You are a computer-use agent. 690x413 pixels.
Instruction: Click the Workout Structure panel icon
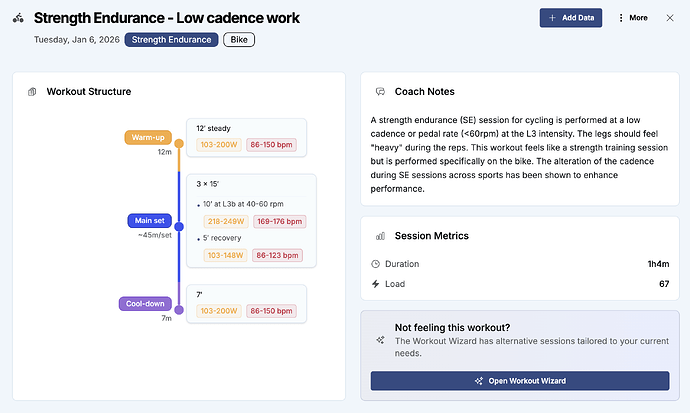click(x=32, y=92)
